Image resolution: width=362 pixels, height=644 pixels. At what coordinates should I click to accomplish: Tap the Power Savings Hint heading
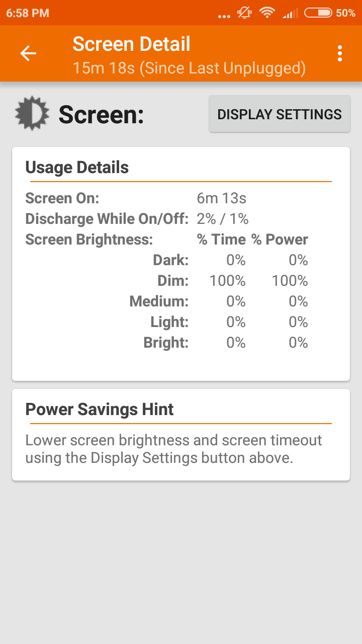pyautogui.click(x=100, y=410)
